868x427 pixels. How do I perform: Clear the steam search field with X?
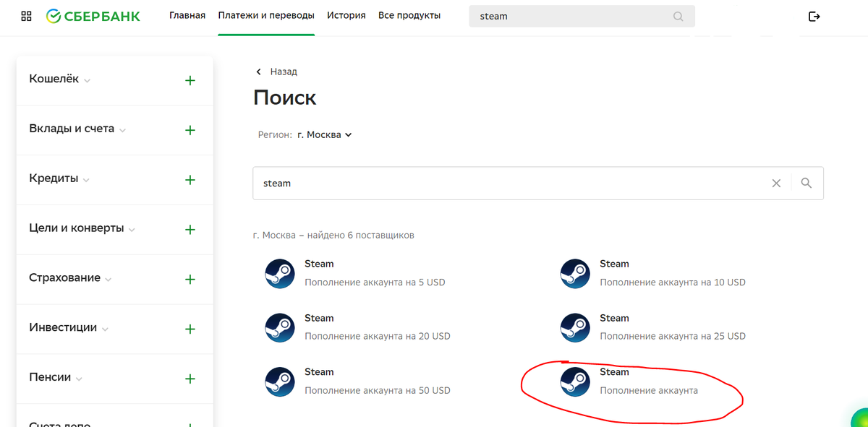tap(776, 184)
